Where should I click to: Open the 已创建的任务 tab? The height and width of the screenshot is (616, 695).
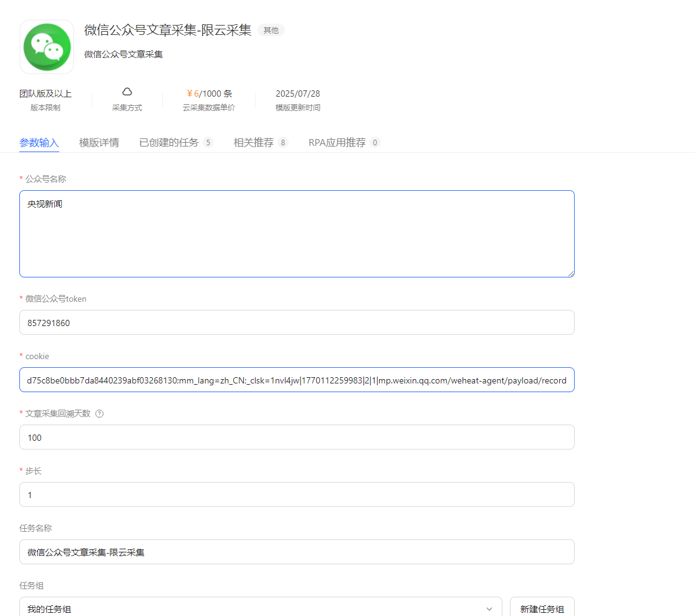tap(176, 143)
